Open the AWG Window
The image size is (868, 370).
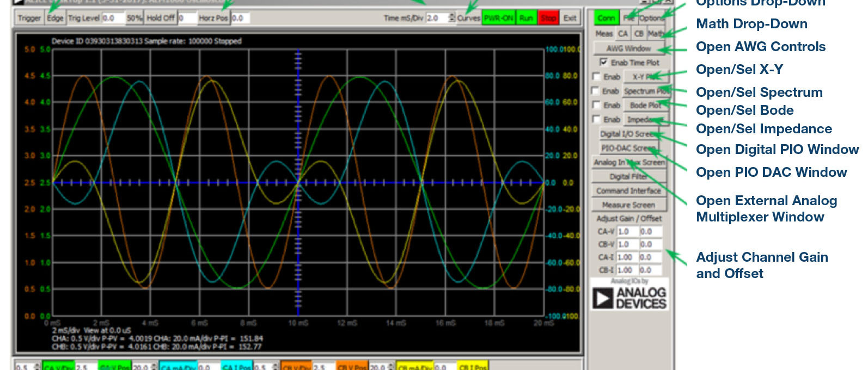628,48
